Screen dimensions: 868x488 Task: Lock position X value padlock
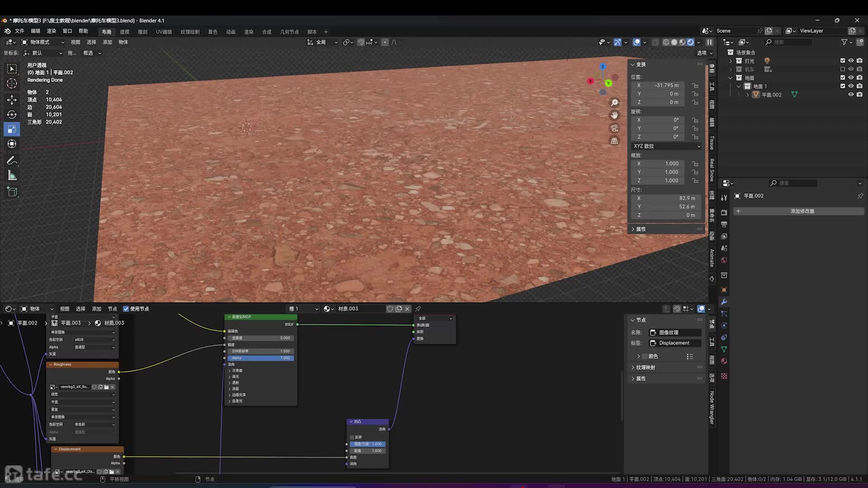pos(695,85)
